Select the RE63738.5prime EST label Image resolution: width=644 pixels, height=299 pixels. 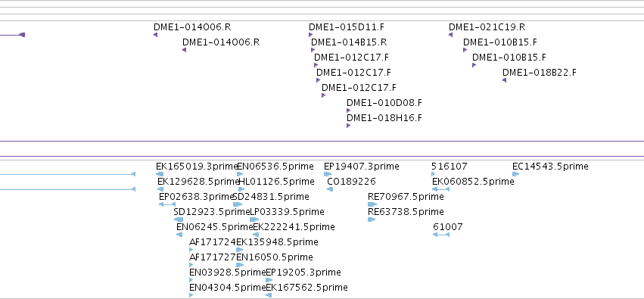pyautogui.click(x=406, y=212)
